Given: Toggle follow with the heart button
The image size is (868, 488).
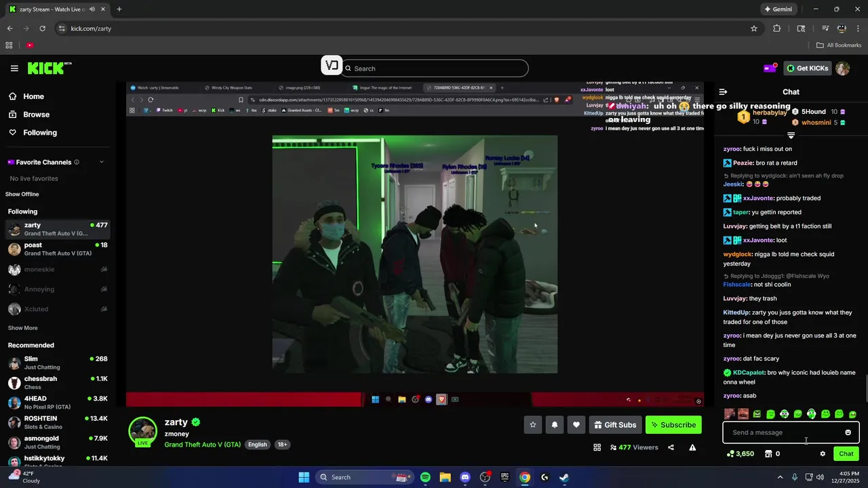Looking at the screenshot, I should (576, 425).
